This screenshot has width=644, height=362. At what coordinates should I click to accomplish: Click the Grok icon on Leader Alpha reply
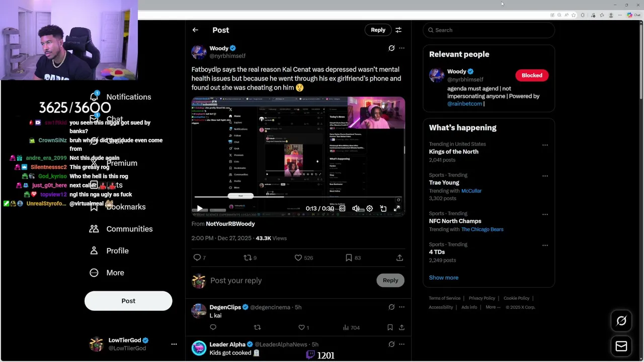click(x=391, y=344)
